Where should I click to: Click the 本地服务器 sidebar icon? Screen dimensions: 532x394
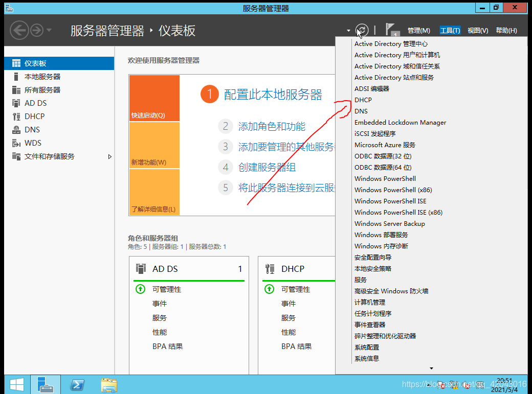pos(16,77)
